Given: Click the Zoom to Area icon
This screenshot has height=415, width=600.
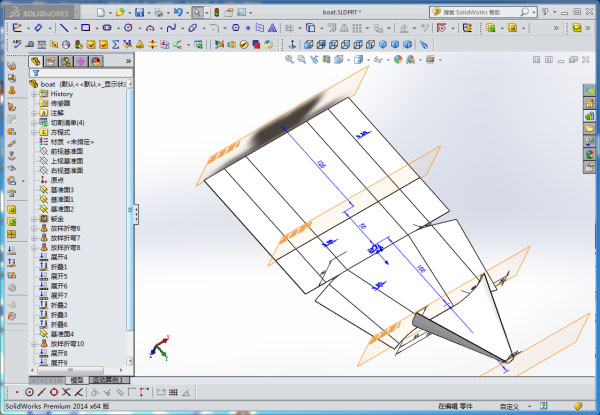Looking at the screenshot, I should 302,59.
